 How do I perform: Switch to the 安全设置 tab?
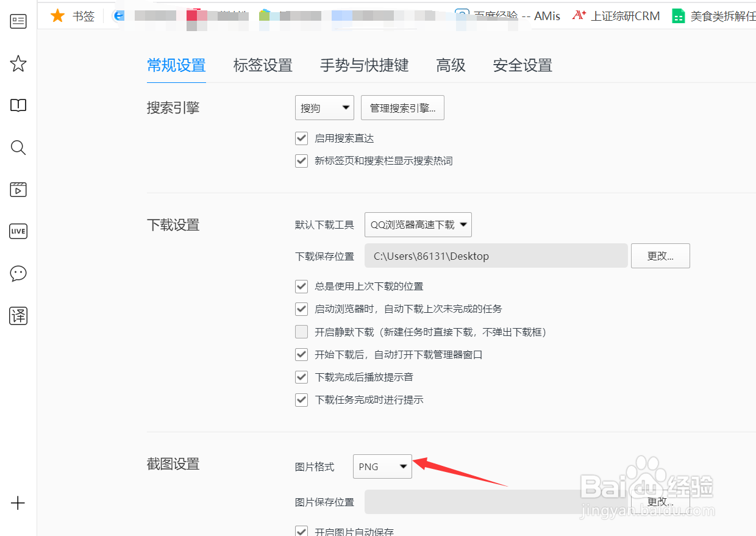click(x=522, y=65)
